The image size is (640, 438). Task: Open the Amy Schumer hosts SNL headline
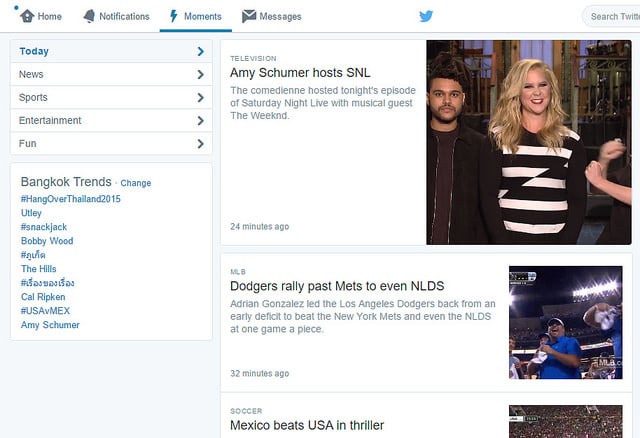pyautogui.click(x=300, y=73)
